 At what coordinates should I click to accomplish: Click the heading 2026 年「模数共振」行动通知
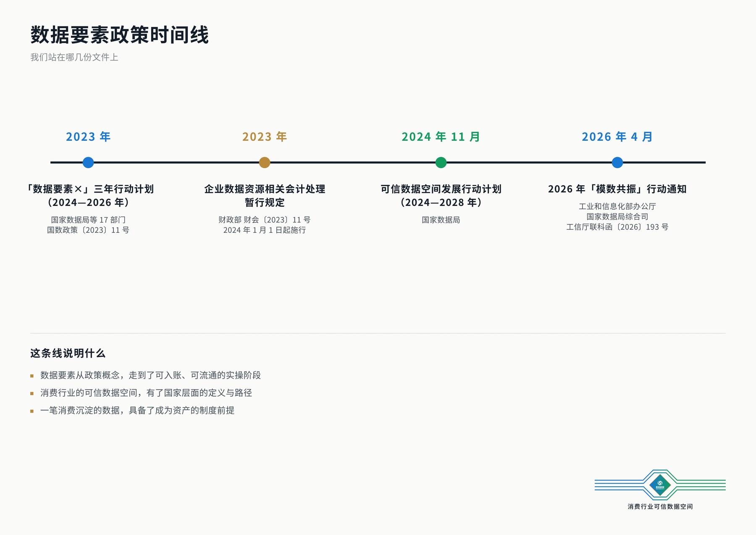coord(617,189)
